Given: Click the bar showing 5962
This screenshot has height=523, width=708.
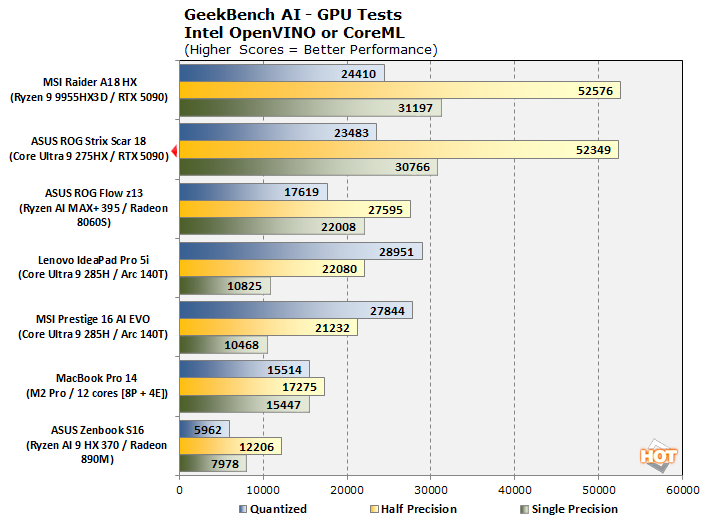Looking at the screenshot, I should point(205,429).
